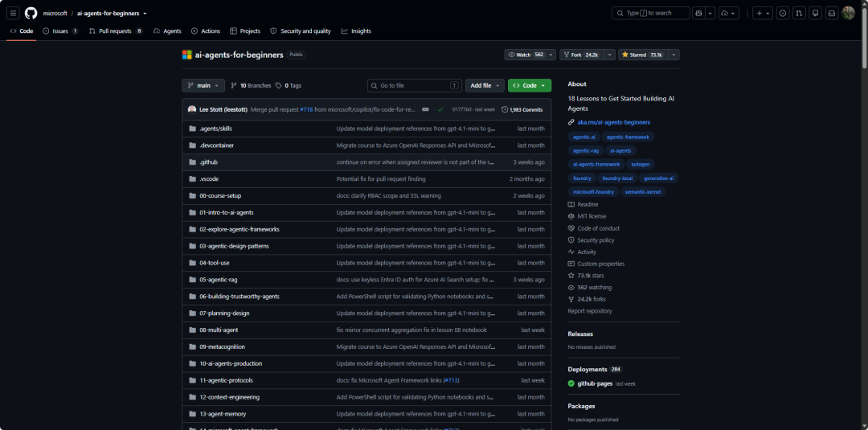Open the plus Create new dropdown

click(764, 14)
